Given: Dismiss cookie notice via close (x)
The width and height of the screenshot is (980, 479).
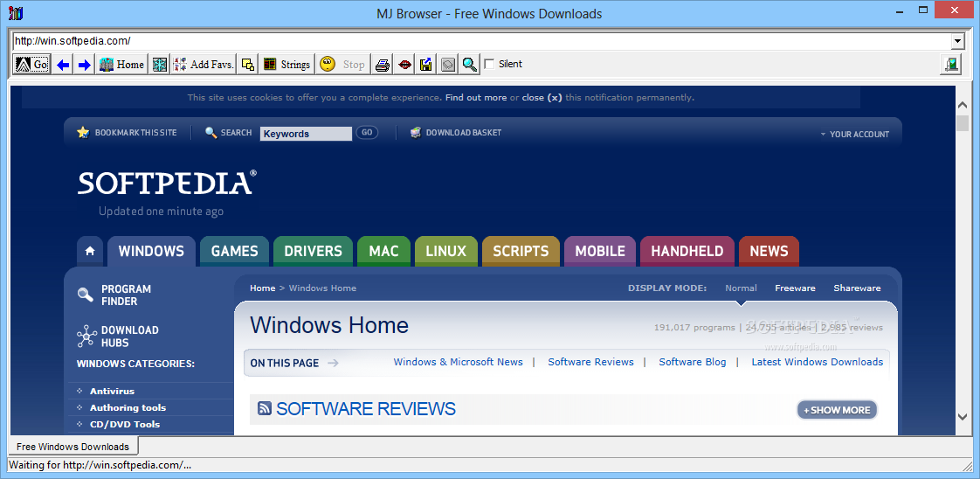Looking at the screenshot, I should point(542,98).
